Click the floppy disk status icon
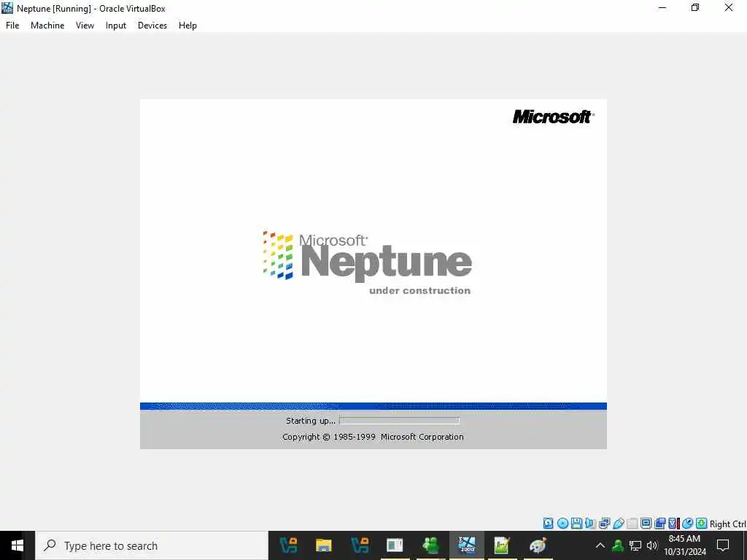The height and width of the screenshot is (560, 747). click(576, 524)
